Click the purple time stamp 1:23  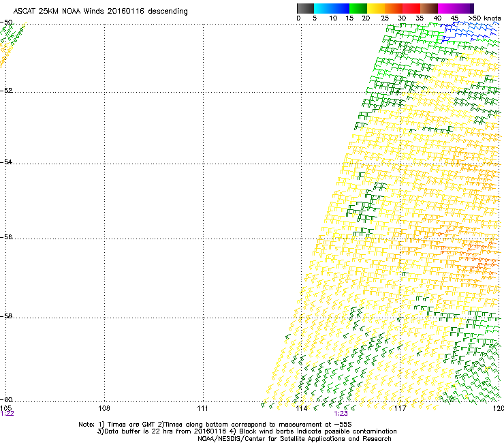pyautogui.click(x=341, y=414)
